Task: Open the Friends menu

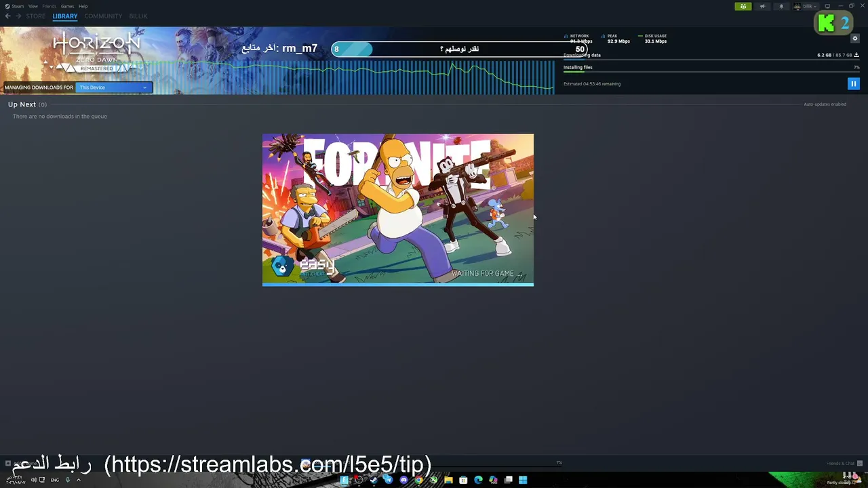Action: tap(49, 6)
